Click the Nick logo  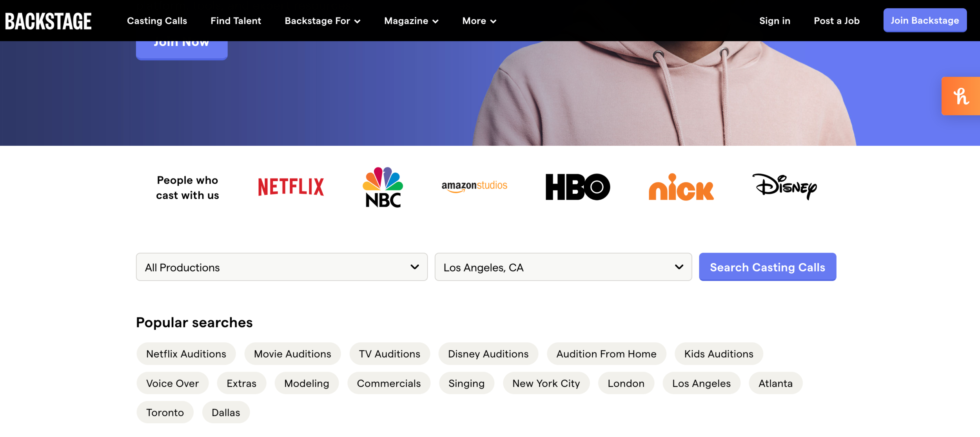(x=681, y=188)
